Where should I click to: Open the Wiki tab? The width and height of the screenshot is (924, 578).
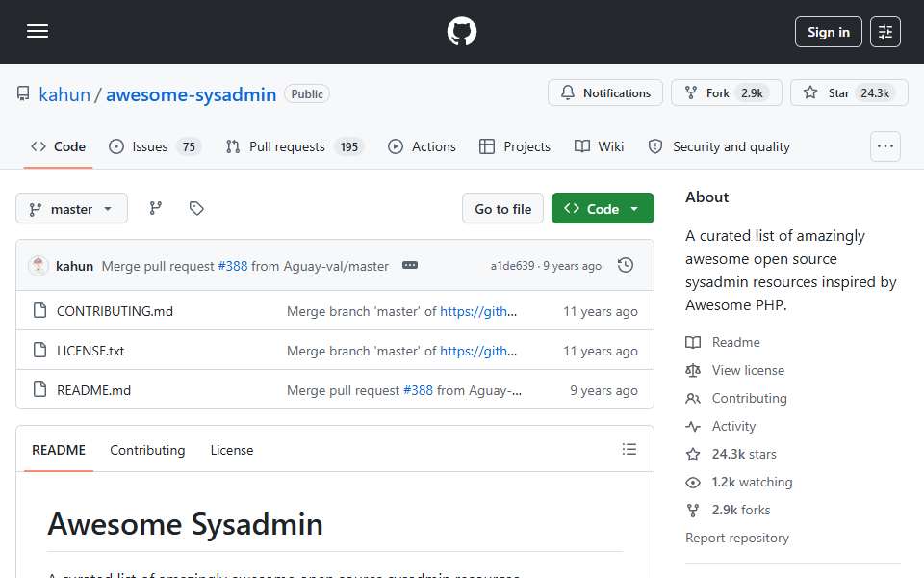(599, 146)
